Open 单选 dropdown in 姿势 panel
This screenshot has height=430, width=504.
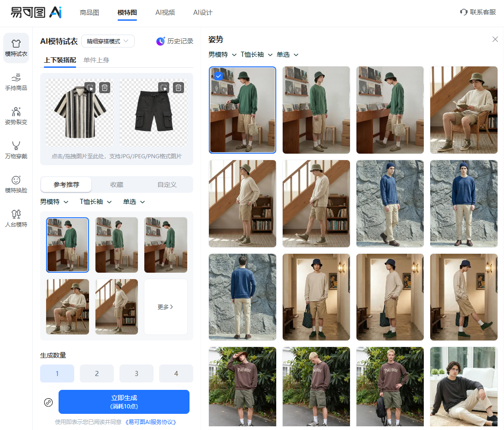288,55
